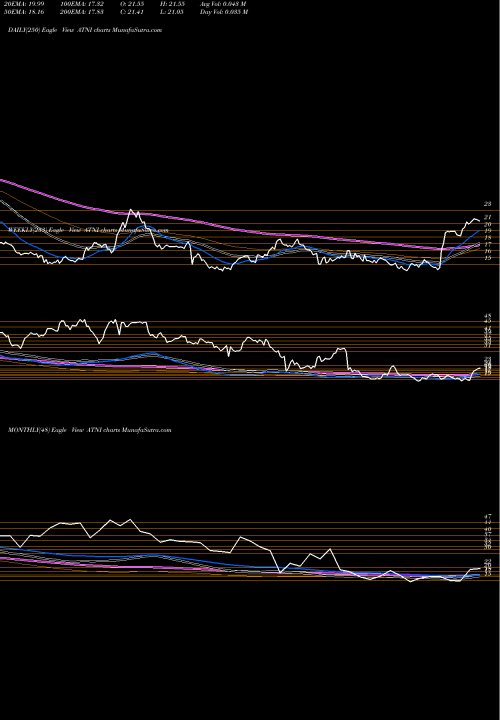
Task: Click the topmost 45 label on weekly chart
Action: click(x=488, y=316)
